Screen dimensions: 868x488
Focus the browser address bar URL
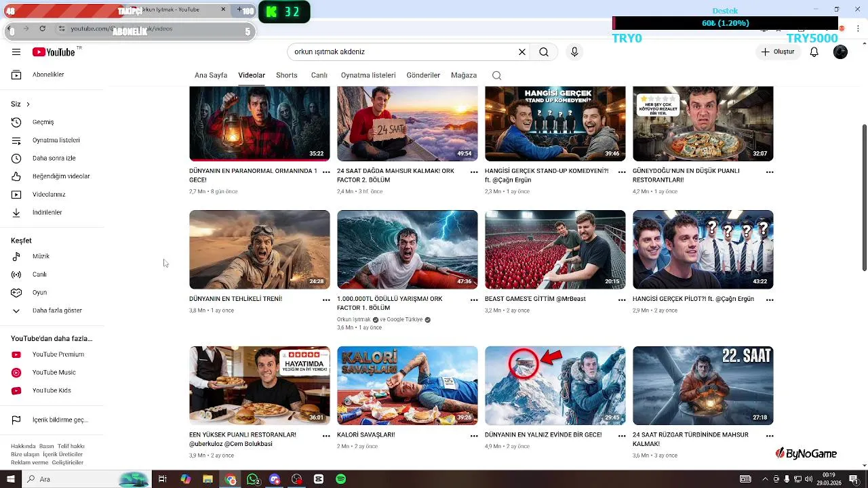pyautogui.click(x=149, y=28)
